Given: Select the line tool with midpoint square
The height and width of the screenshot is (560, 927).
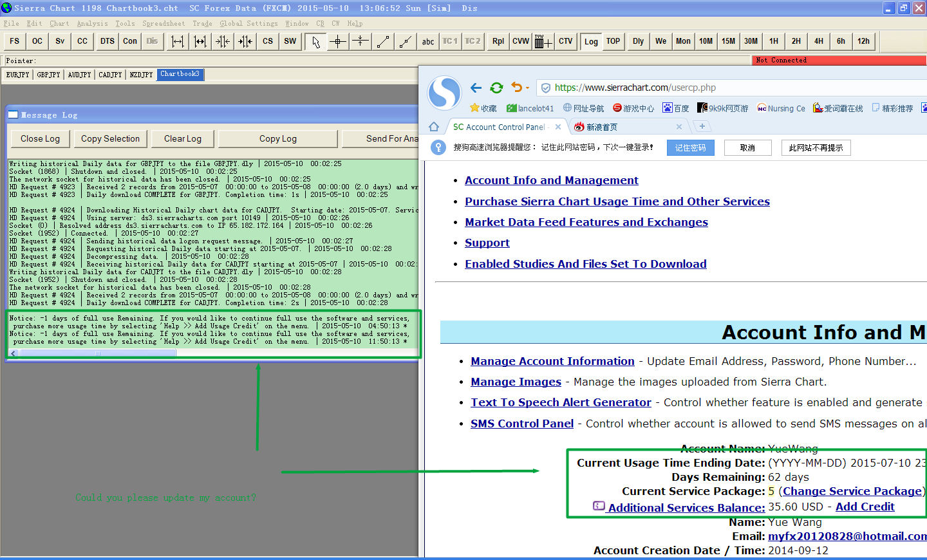Looking at the screenshot, I should point(406,41).
